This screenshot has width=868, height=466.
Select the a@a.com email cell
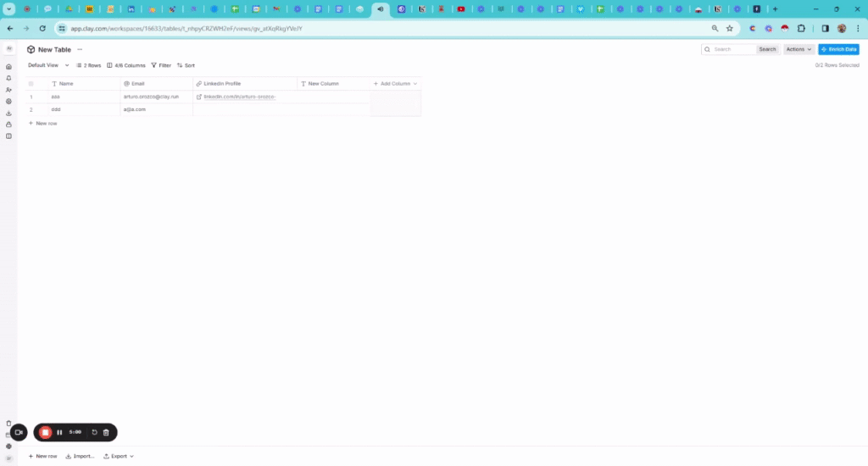coord(157,109)
